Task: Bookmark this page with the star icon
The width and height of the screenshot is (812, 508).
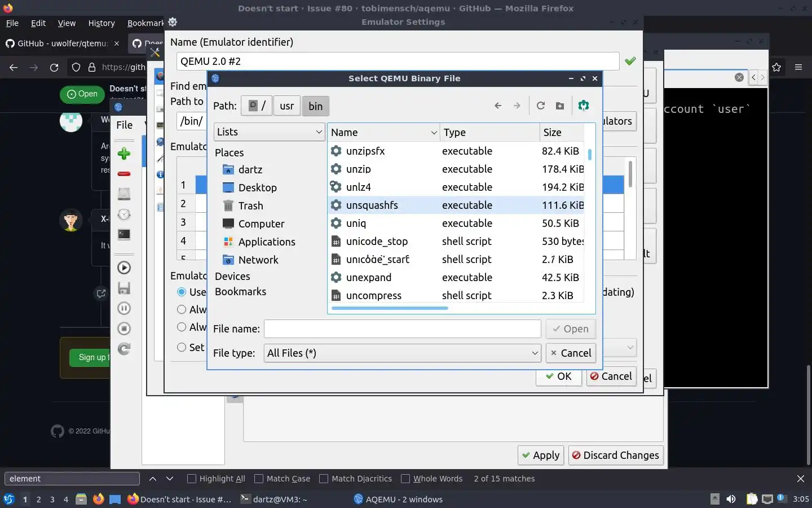Action: pos(776,67)
